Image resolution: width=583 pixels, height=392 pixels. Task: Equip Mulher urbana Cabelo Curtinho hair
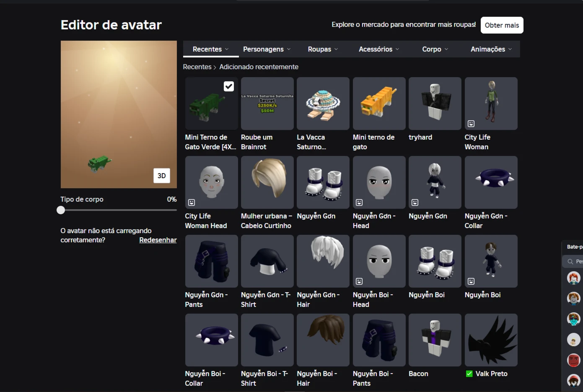point(267,182)
